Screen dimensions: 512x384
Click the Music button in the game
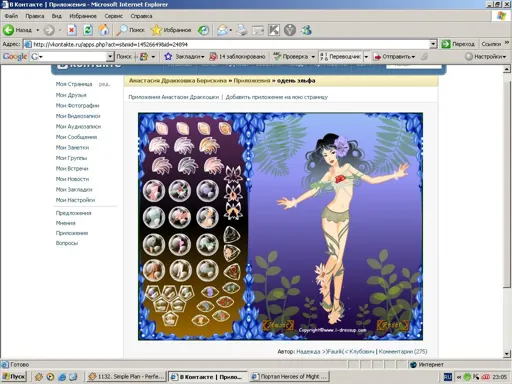pyautogui.click(x=278, y=325)
